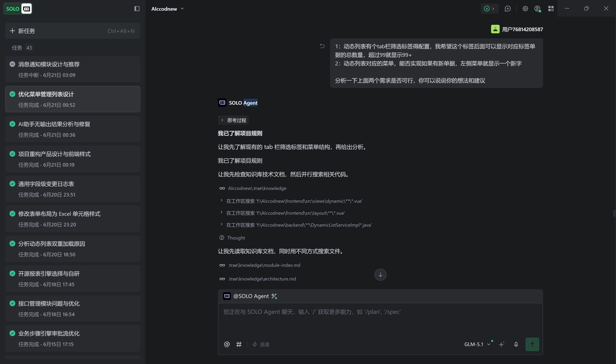Click the undo arrow beside user message
This screenshot has height=364, width=616.
[322, 46]
